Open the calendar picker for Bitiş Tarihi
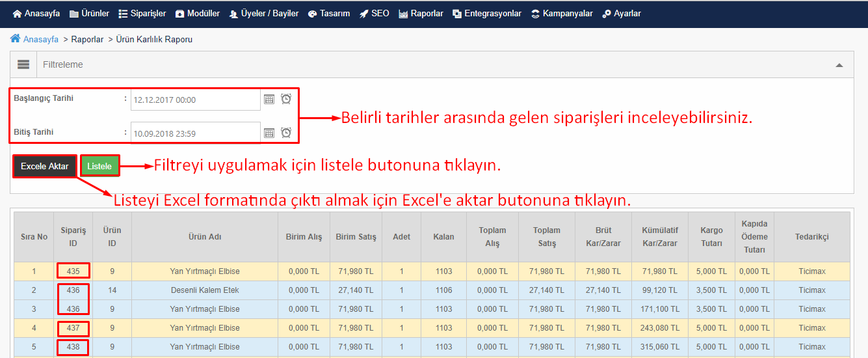 coord(269,133)
